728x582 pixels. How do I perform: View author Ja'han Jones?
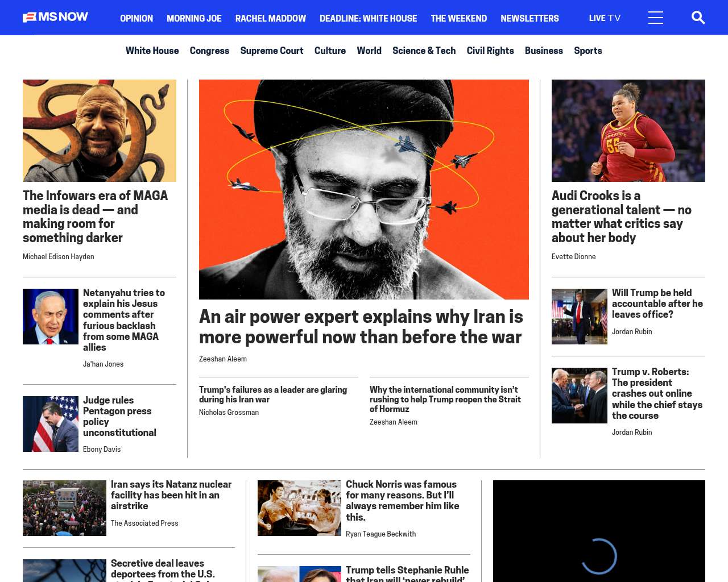[x=103, y=364]
